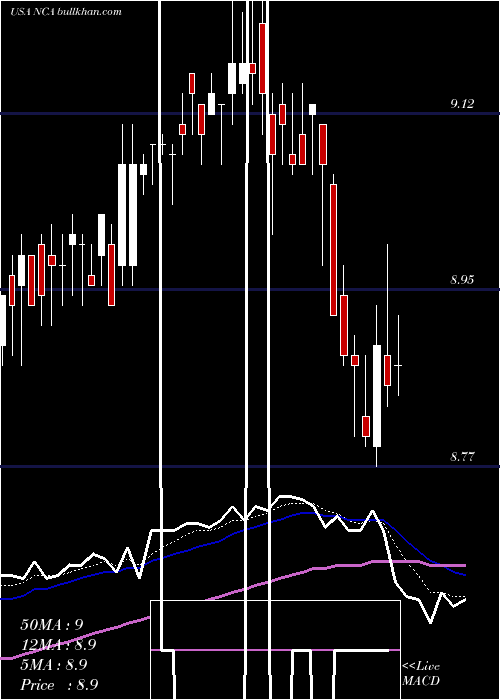This screenshot has width=500, height=700.
Task: Click the 8.77 price level label
Action: pos(462,457)
